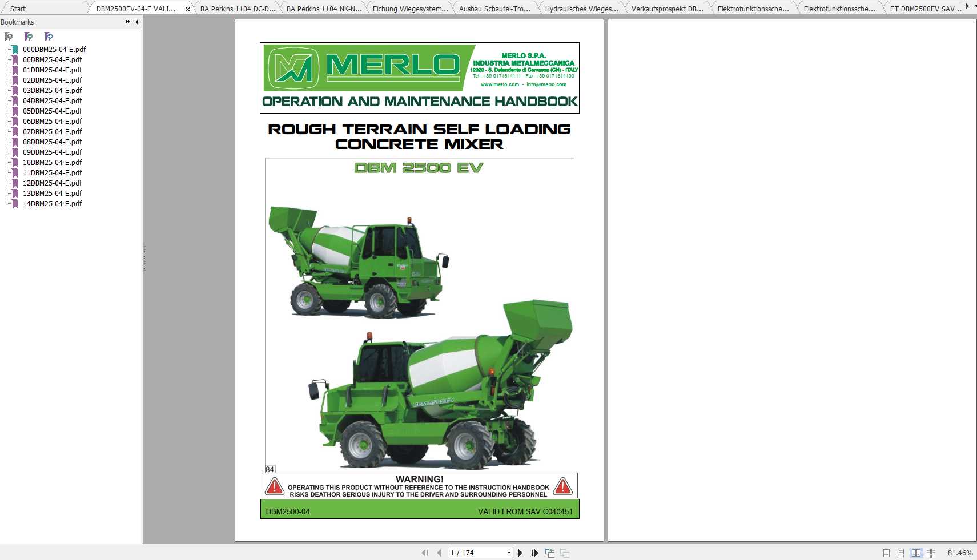The width and height of the screenshot is (977, 560).
Task: Click the teal bookmark icon beside 000DBM25-04-E.pdf
Action: pyautogui.click(x=15, y=50)
